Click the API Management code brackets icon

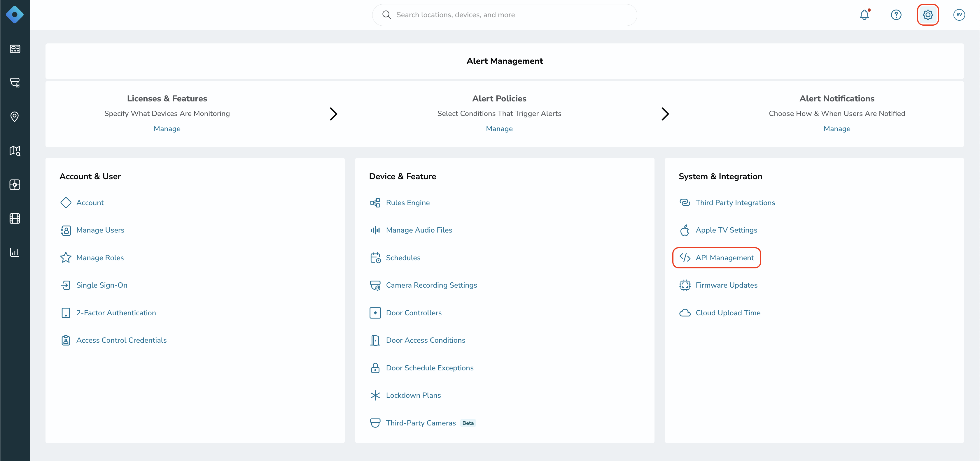pos(685,258)
